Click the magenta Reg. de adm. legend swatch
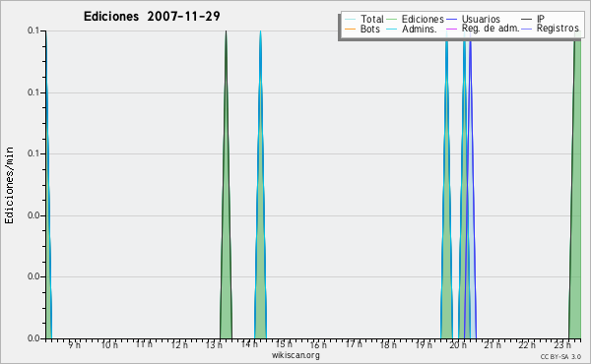Viewport: 591px width, 364px height. click(x=451, y=29)
